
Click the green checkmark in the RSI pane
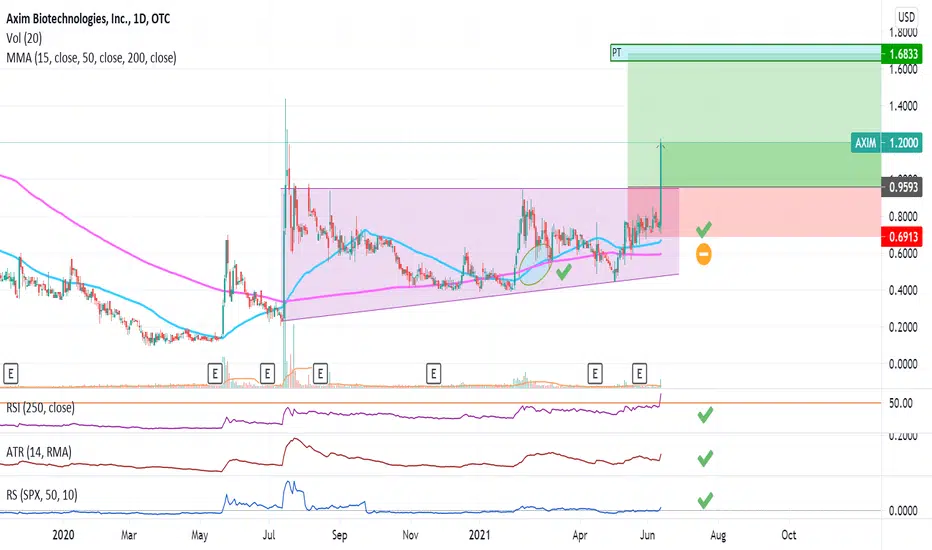tap(705, 414)
